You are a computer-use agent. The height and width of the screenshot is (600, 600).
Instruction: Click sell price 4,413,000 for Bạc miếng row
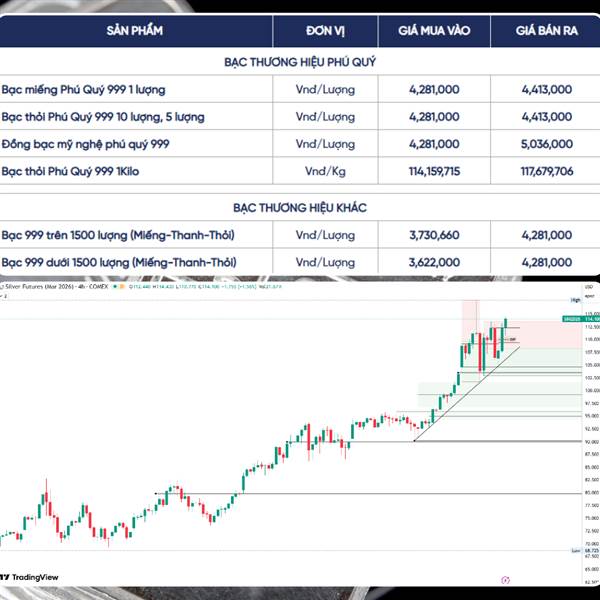[547, 89]
